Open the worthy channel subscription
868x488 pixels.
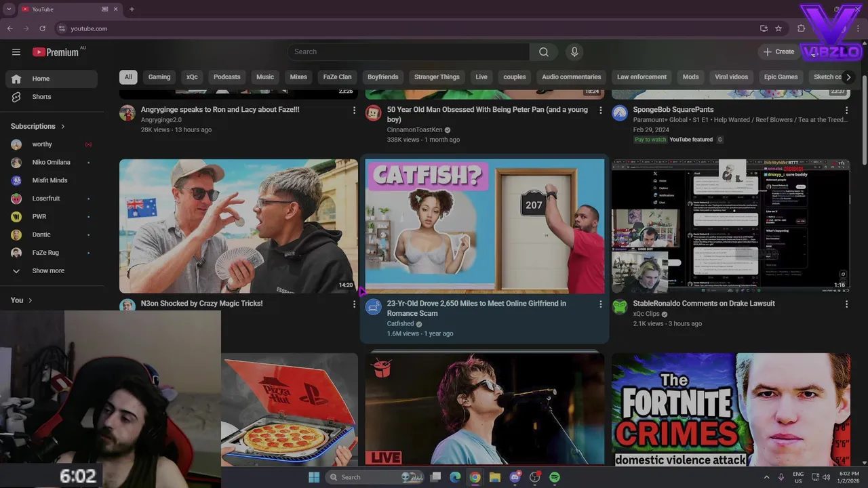pos(52,144)
